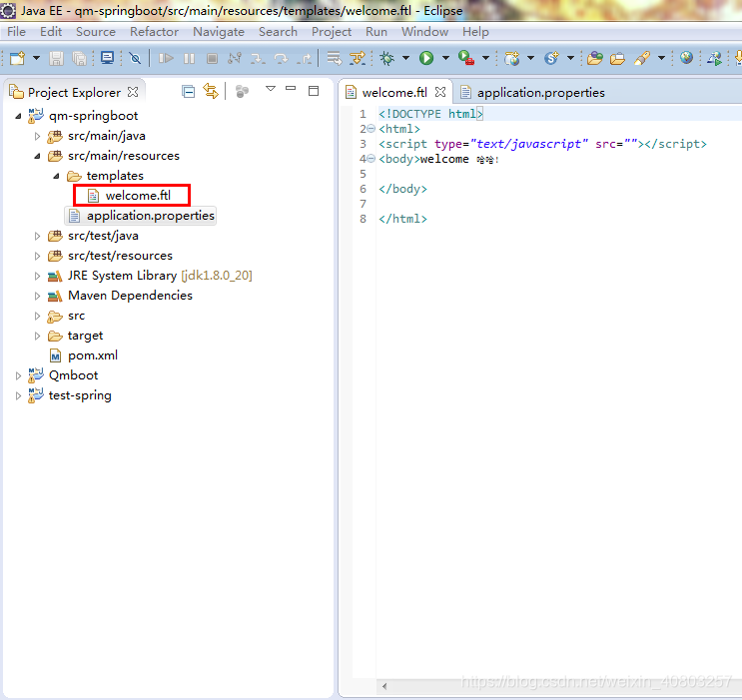Switch to welcome.ftl editor tab
Image resolution: width=742 pixels, height=700 pixels.
coord(394,92)
